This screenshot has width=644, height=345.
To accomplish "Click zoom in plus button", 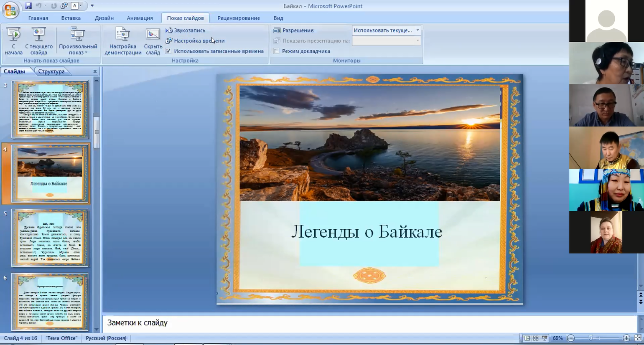I will point(626,338).
